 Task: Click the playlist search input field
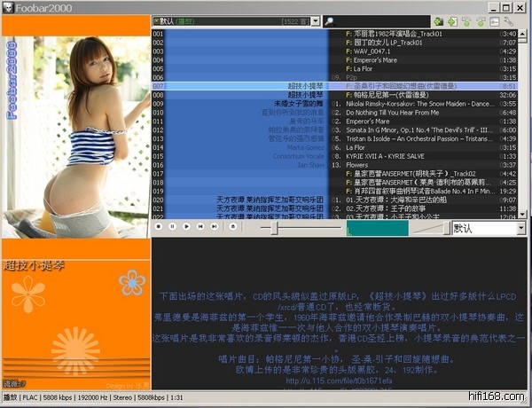(381, 20)
